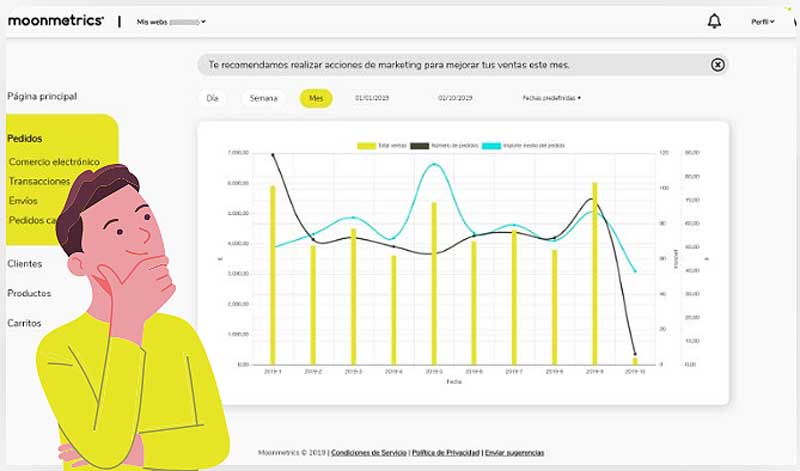Edit the end date 02/10/2019
The image size is (800, 471).
tap(455, 98)
